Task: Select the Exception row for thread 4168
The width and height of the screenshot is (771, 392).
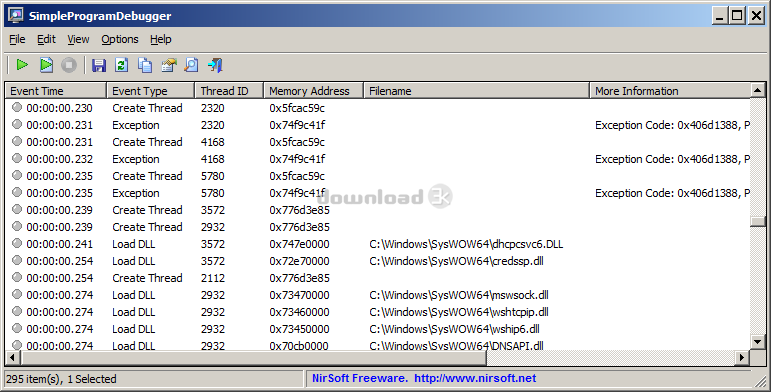Action: pyautogui.click(x=378, y=159)
